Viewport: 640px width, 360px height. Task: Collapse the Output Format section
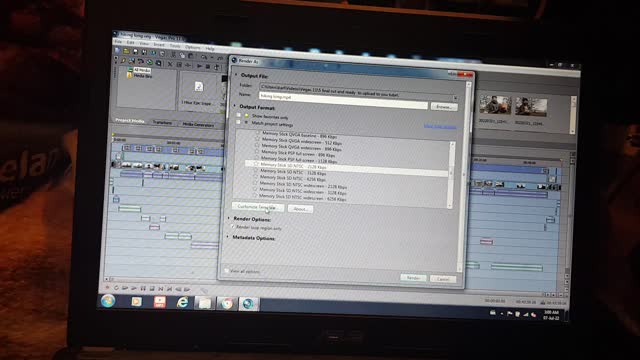(x=235, y=106)
